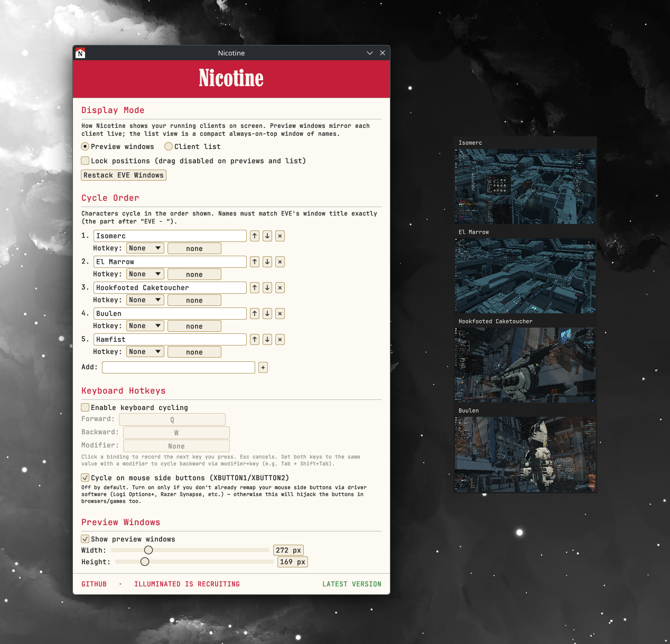Close the Nicotine window
The width and height of the screenshot is (670, 644).
pos(383,53)
